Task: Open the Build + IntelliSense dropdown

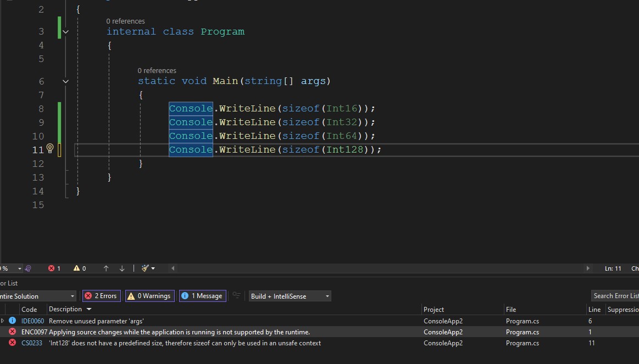Action: click(290, 296)
